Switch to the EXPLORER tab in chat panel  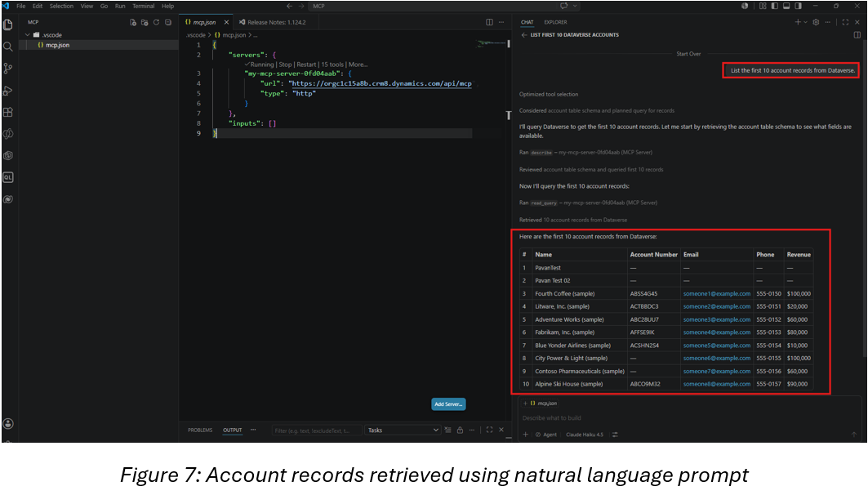tap(555, 22)
